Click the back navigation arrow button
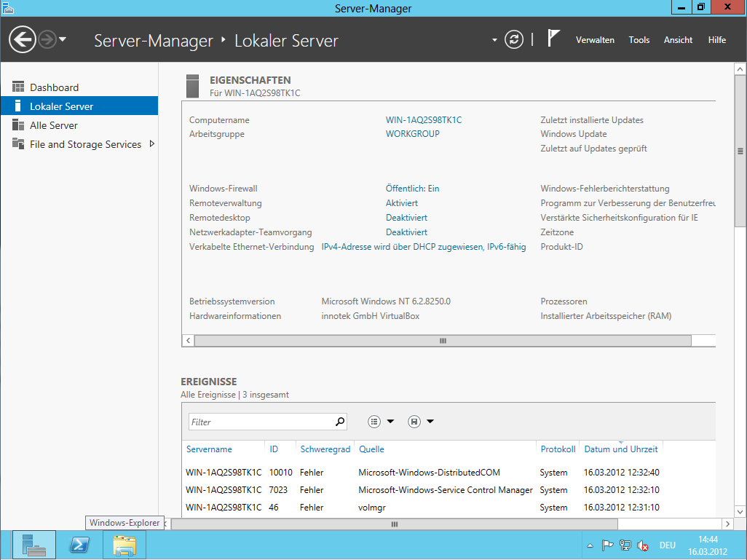This screenshot has height=560, width=747. [x=23, y=39]
